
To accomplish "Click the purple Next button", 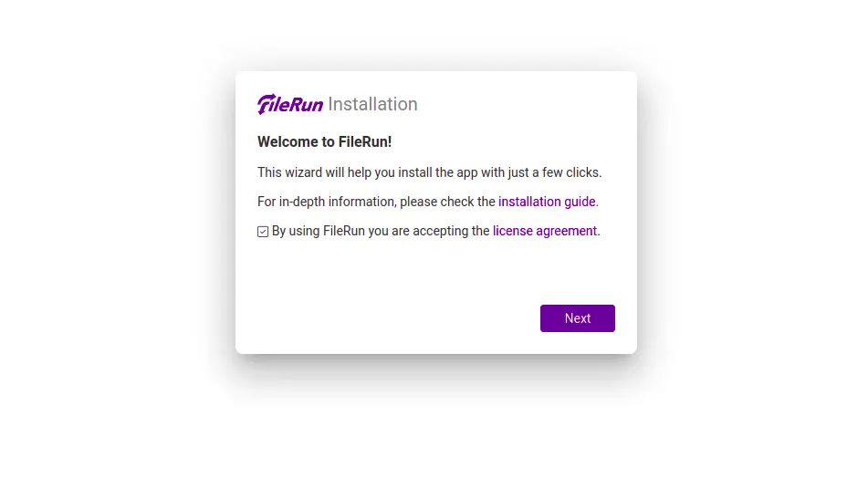I will (578, 318).
